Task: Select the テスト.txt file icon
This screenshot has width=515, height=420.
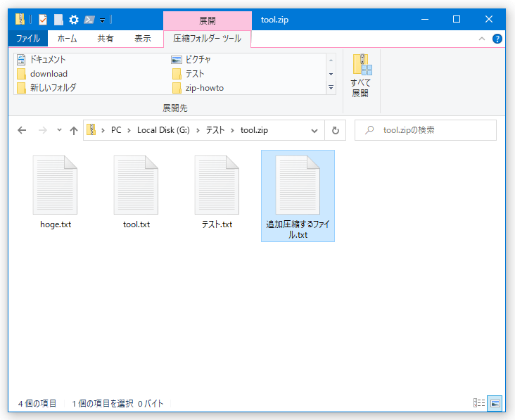Action: (217, 185)
